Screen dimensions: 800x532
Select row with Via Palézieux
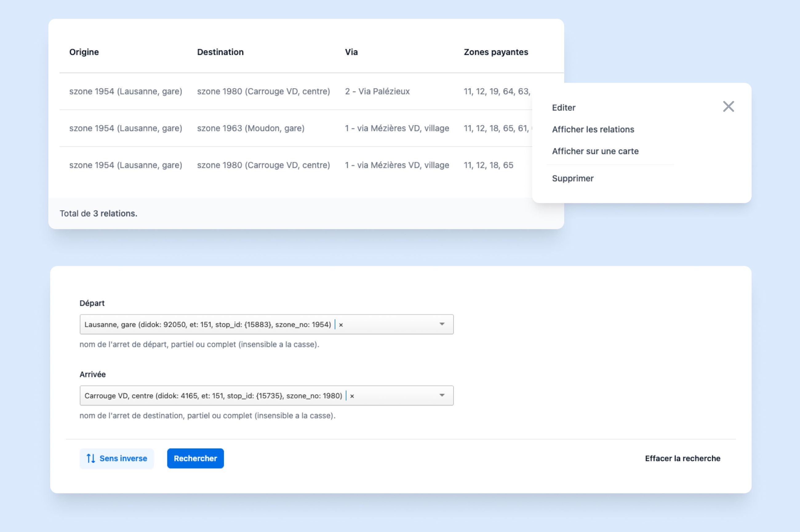point(377,91)
